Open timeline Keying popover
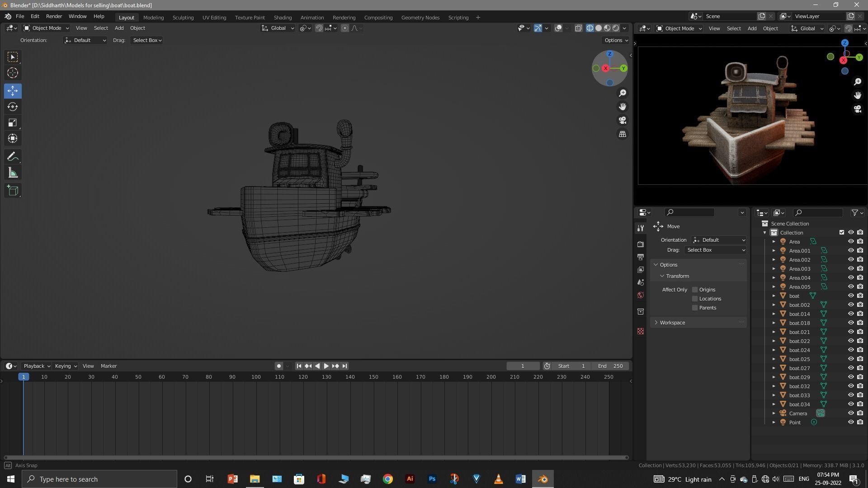 66,366
